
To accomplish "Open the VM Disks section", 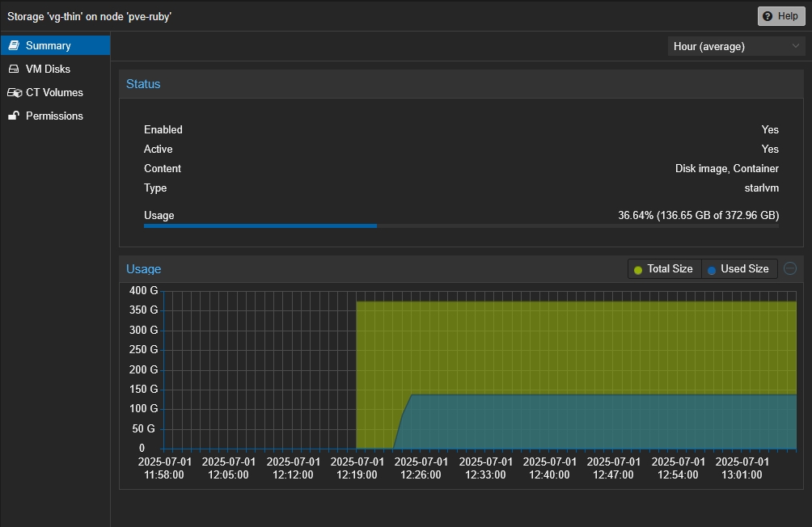I will [55, 69].
